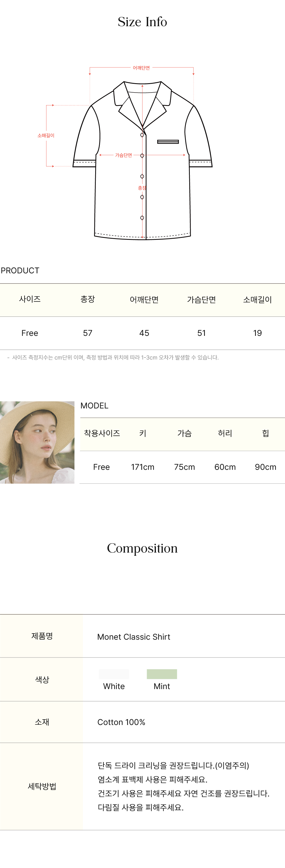Screen dimensions: 285x868
Task: Open the model photo thumbnail
Action: [37, 442]
